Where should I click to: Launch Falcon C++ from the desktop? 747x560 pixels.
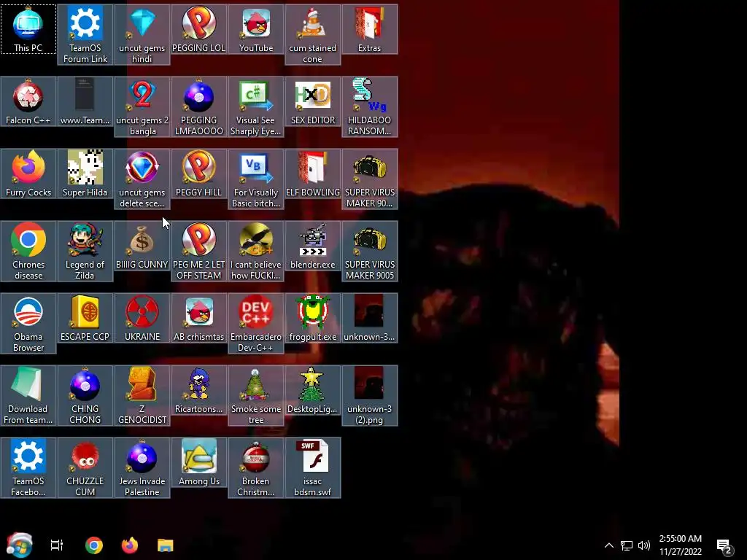click(28, 101)
